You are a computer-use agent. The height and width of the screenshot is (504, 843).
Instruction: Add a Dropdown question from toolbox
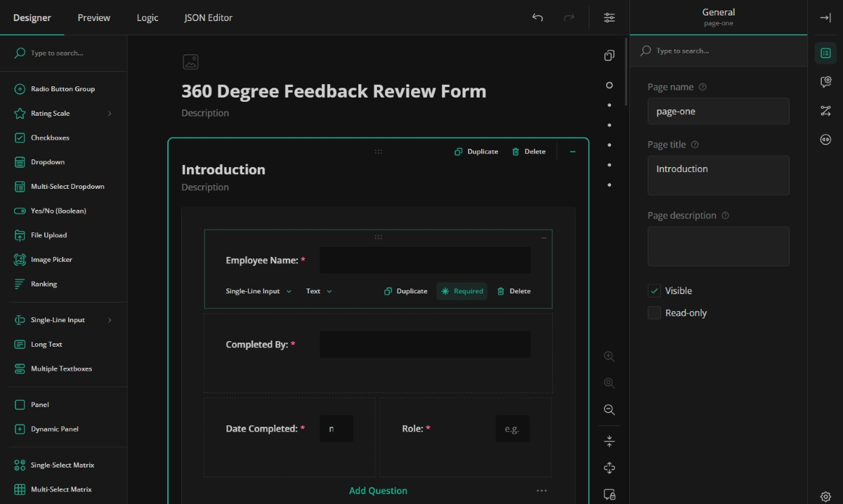[x=48, y=162]
